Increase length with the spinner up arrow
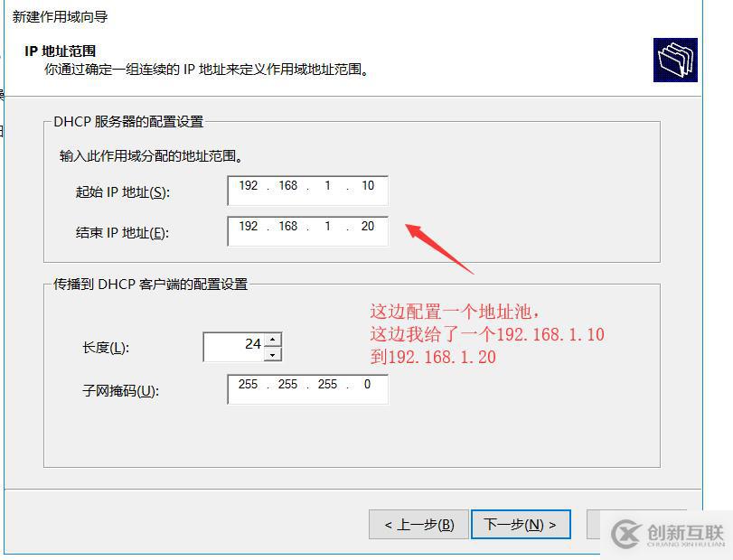Screen dimensions: 733x560 [273, 339]
